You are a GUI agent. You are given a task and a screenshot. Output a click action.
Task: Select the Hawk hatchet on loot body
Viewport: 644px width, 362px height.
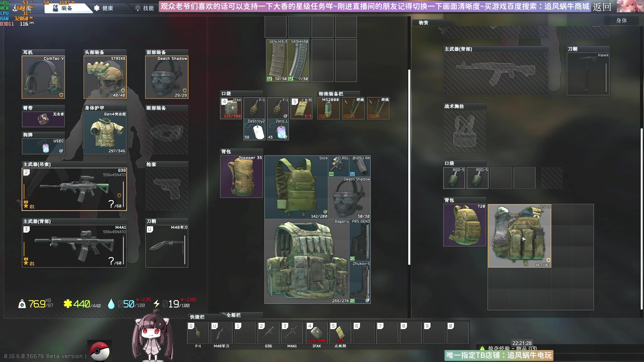tap(588, 74)
